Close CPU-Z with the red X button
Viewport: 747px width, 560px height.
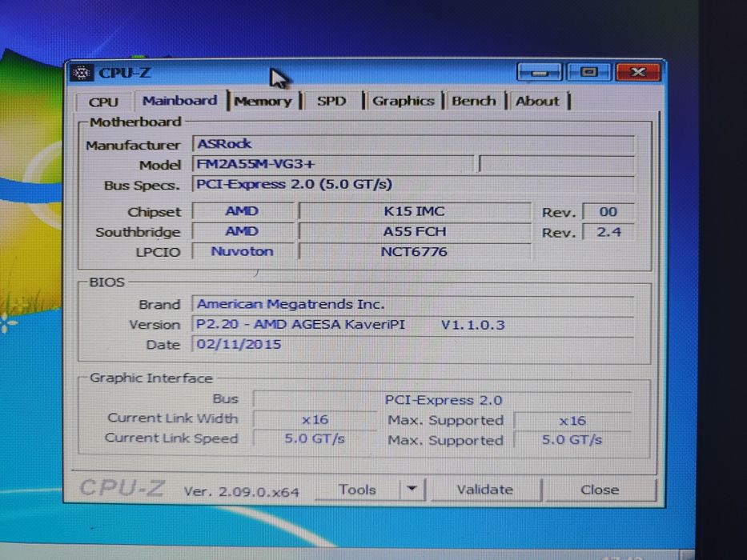click(x=638, y=72)
